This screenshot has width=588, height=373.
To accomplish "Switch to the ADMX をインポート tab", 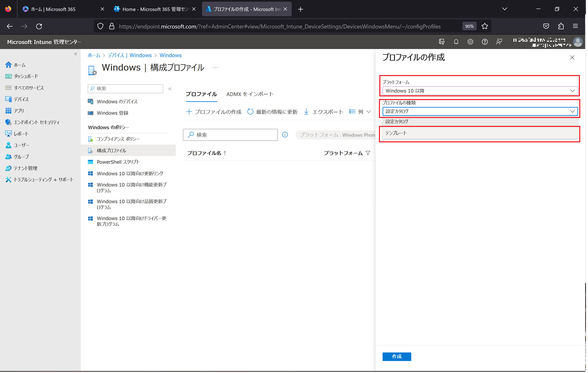I will 250,94.
